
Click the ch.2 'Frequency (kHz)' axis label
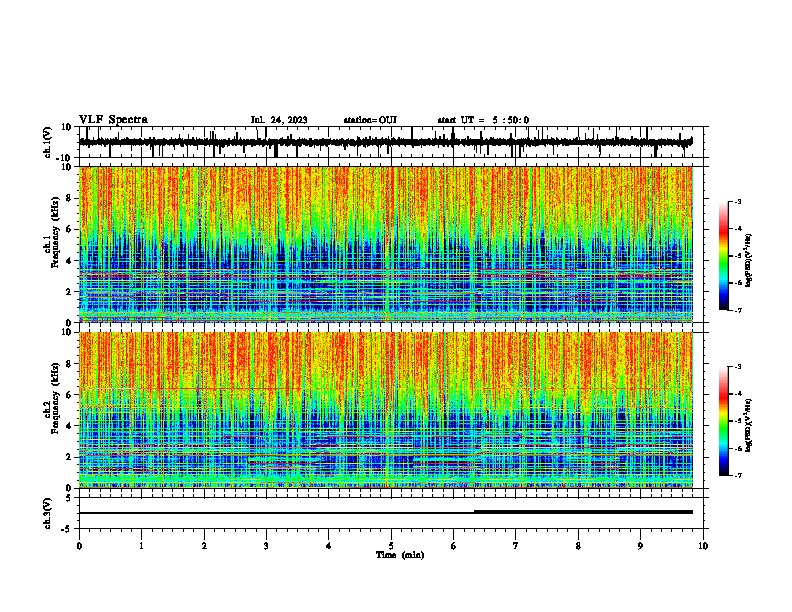(x=55, y=398)
